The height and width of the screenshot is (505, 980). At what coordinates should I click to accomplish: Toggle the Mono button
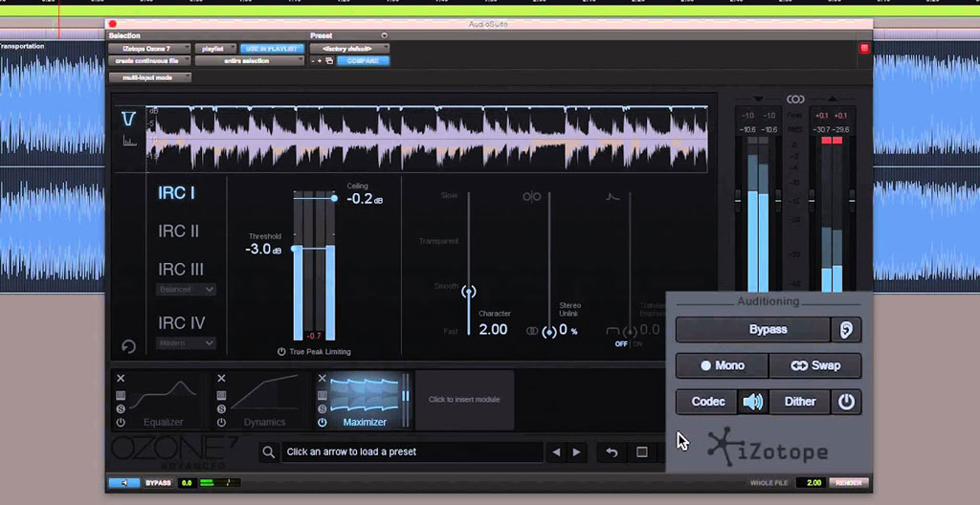tap(722, 365)
